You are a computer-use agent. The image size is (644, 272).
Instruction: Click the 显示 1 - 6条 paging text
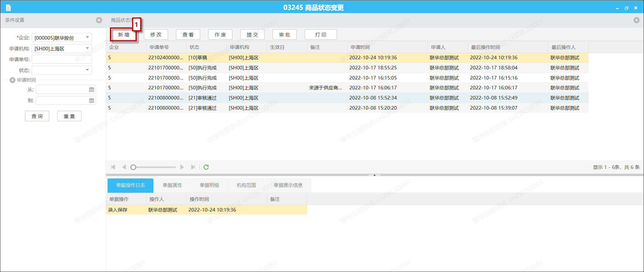click(616, 167)
